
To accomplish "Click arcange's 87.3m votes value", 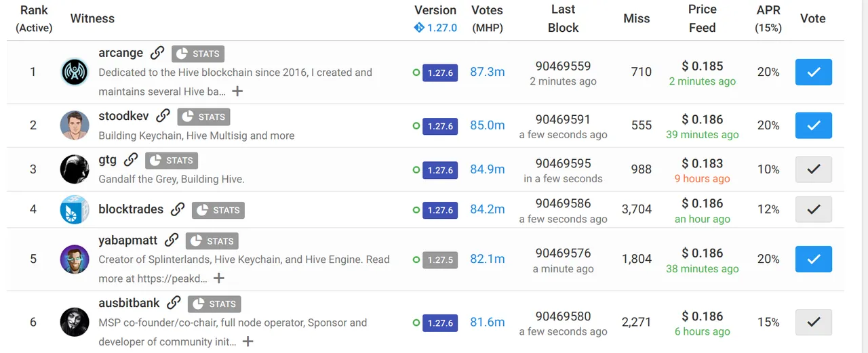I will coord(487,72).
